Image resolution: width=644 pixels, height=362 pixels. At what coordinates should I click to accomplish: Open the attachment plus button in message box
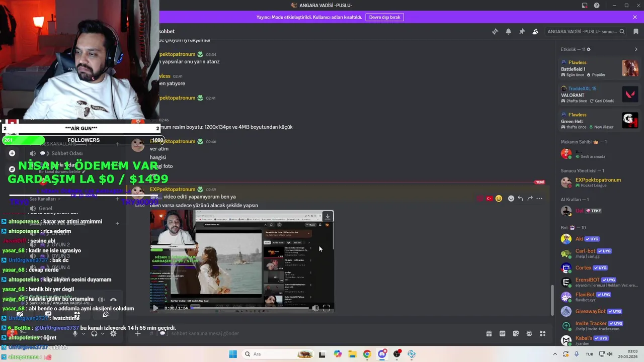click(137, 333)
